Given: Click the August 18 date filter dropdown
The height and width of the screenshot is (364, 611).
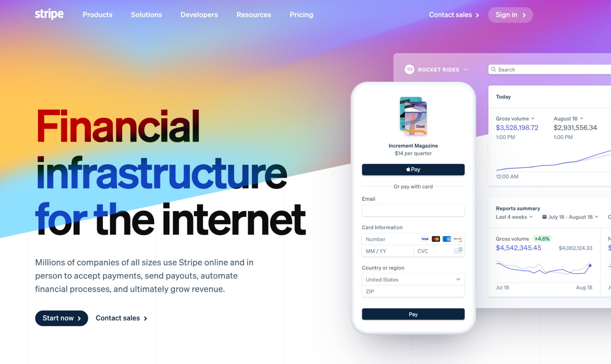Looking at the screenshot, I should click(568, 118).
